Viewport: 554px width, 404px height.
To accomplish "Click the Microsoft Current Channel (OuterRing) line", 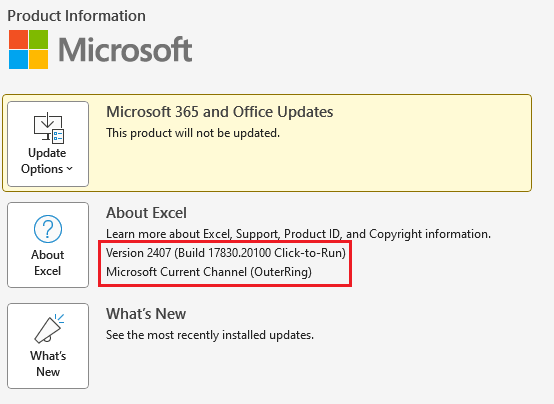I will (209, 272).
